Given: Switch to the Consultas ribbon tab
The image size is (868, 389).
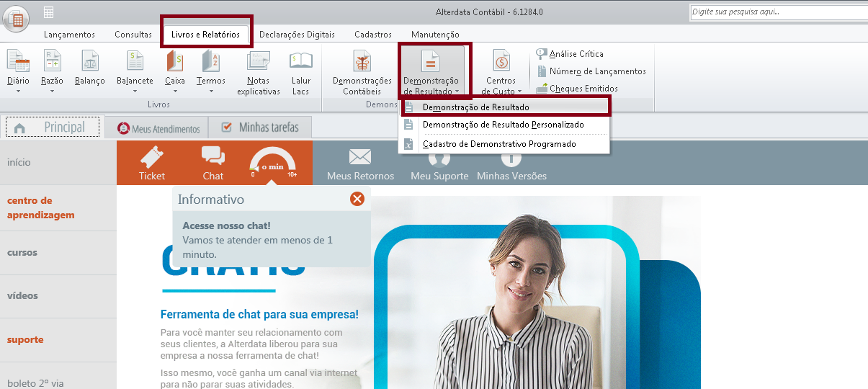Looking at the screenshot, I should 133,35.
